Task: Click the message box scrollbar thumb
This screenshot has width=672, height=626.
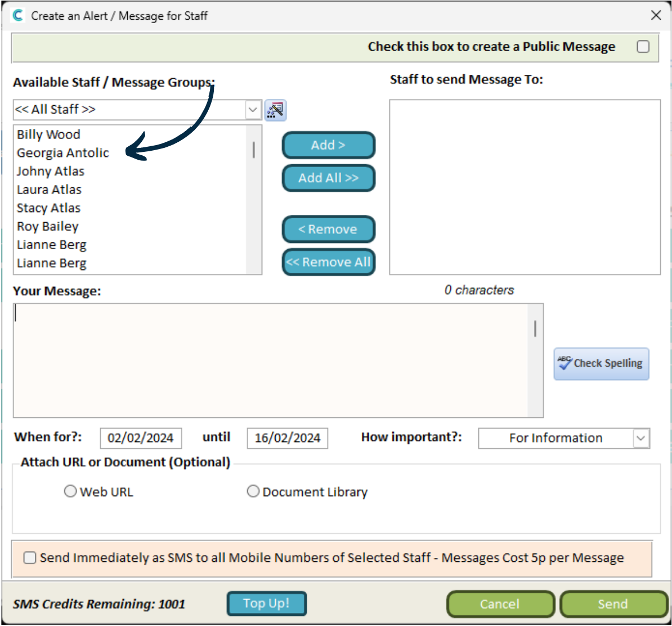Action: 535,328
